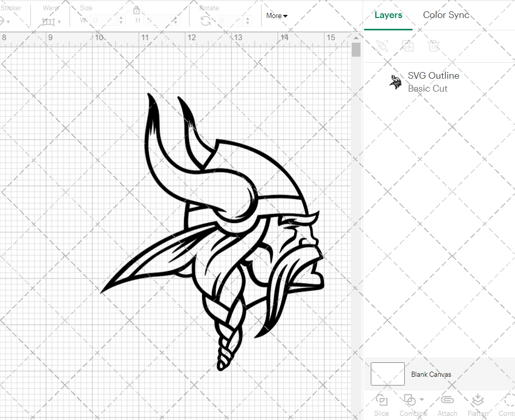Click the Duplicate layer icon
The image size is (515, 420).
click(408, 46)
